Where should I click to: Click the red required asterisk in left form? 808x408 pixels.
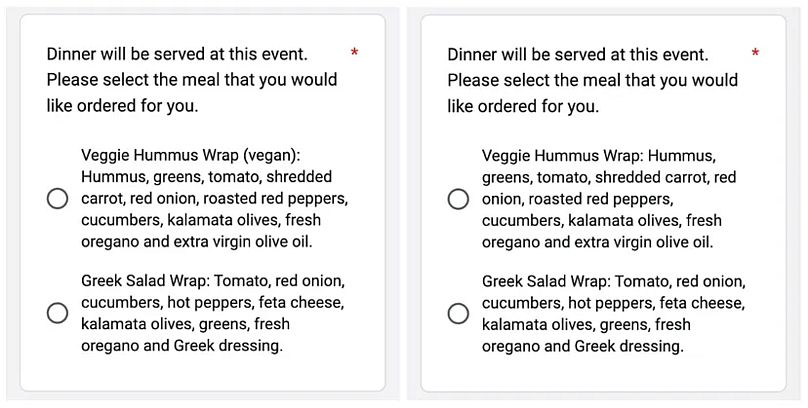(354, 52)
